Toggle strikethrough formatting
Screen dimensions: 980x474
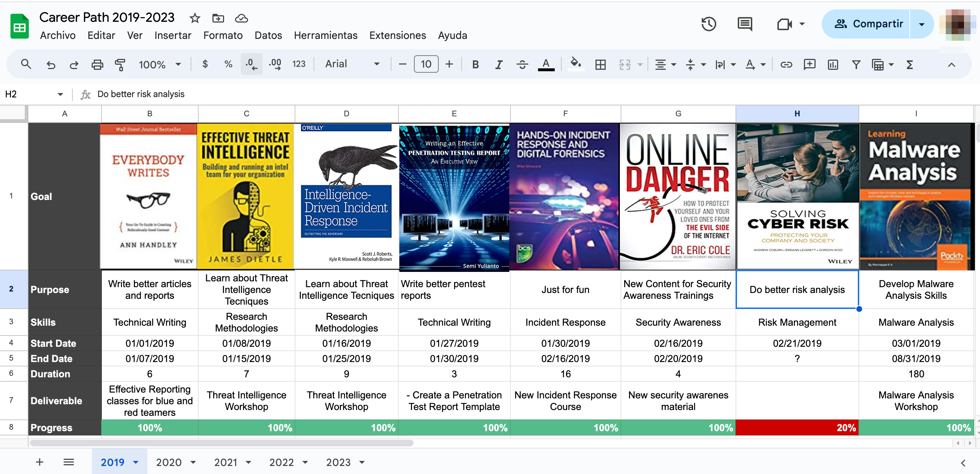tap(522, 65)
